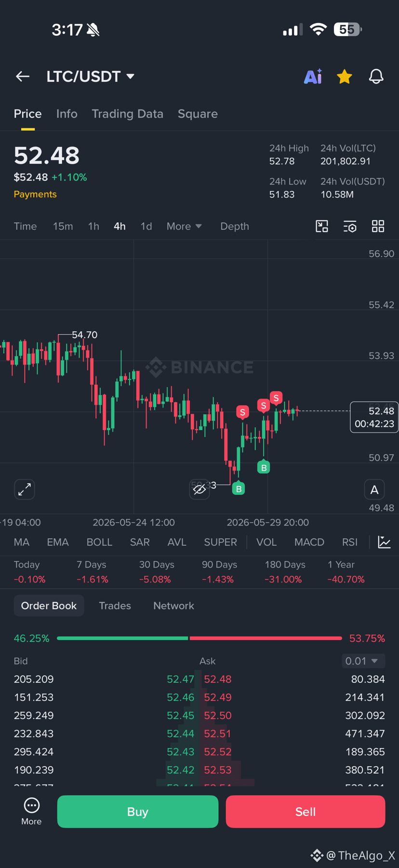
Task: Tap bid price 52.45
Action: [x=180, y=715]
